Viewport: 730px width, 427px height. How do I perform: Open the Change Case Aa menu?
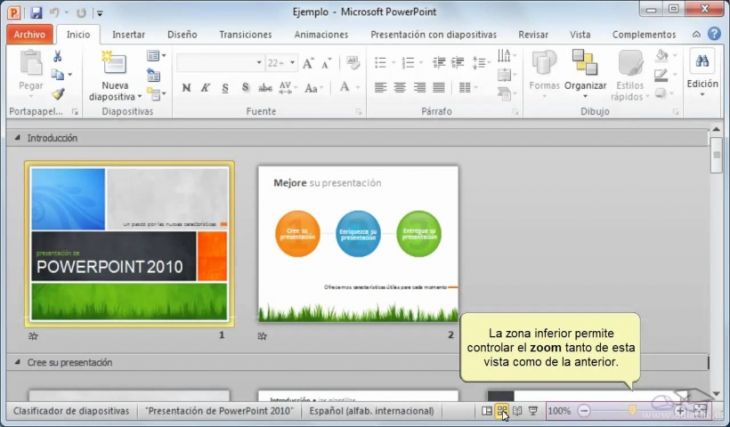[313, 88]
